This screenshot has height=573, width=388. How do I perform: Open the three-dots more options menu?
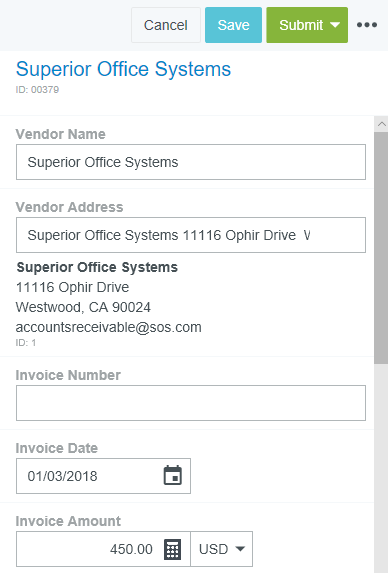click(367, 25)
